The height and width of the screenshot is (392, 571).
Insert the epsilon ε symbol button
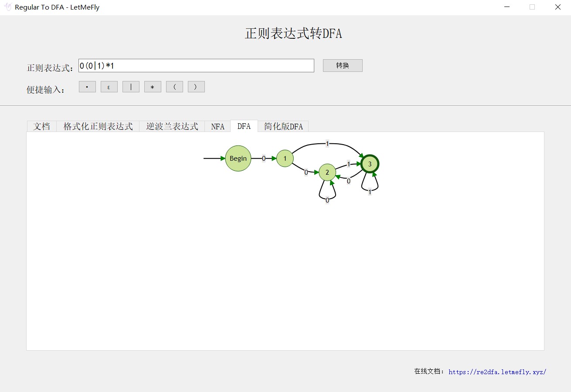pyautogui.click(x=109, y=87)
